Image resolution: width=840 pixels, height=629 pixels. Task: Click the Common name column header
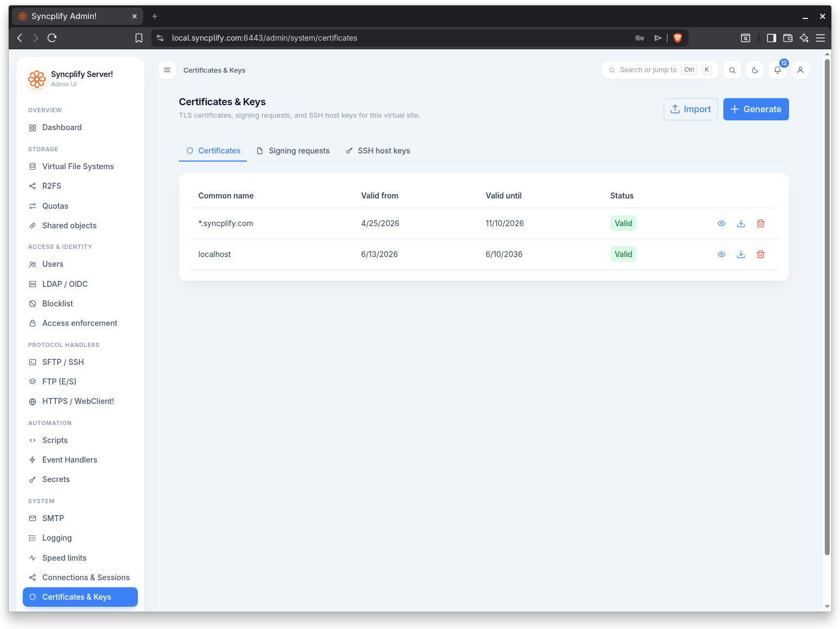pos(226,196)
